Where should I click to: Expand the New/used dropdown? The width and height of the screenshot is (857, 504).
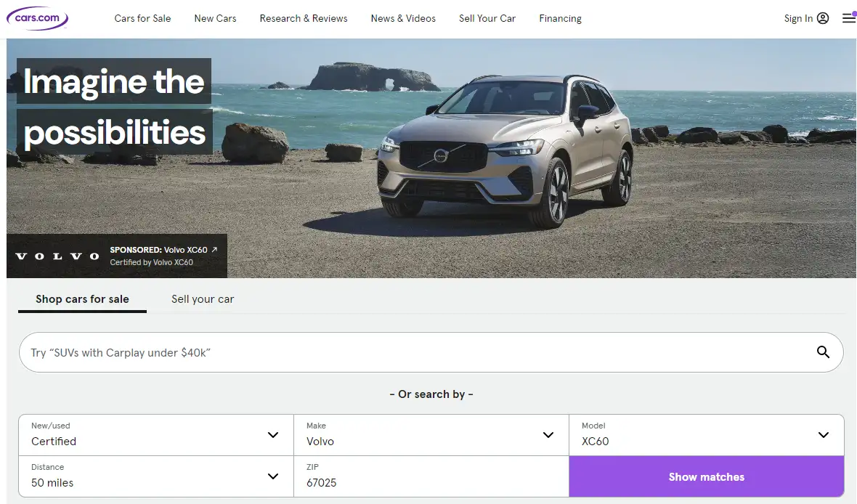155,434
